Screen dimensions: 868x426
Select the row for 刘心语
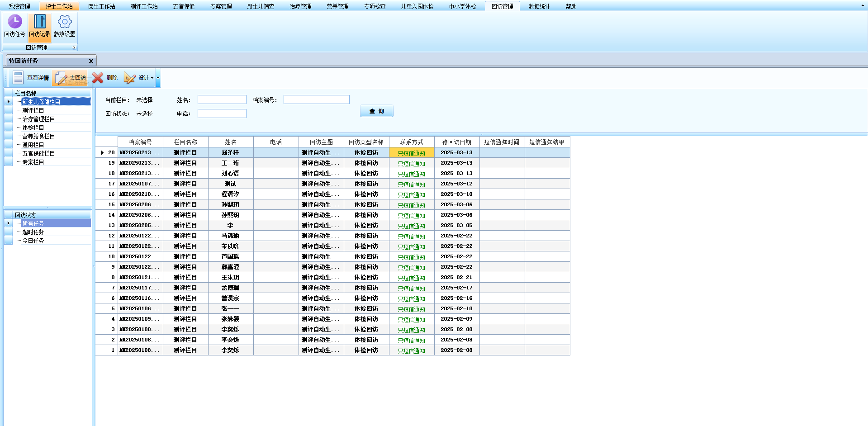(333, 173)
